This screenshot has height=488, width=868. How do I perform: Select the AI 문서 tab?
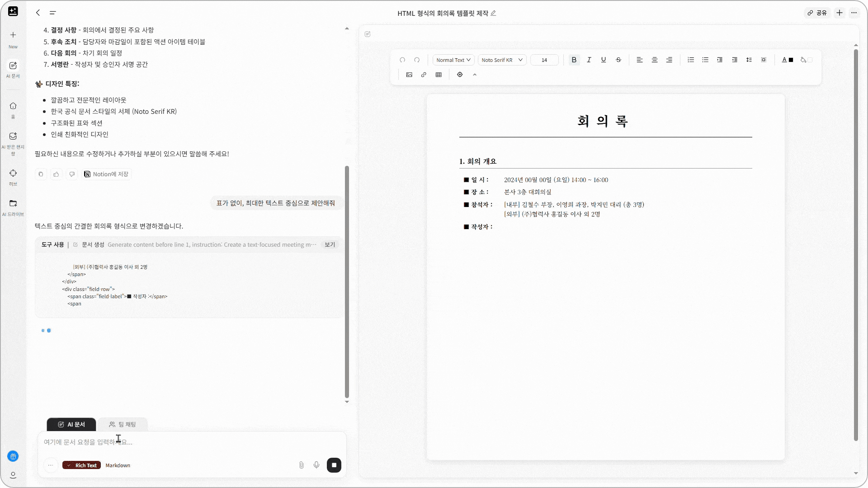(x=71, y=424)
